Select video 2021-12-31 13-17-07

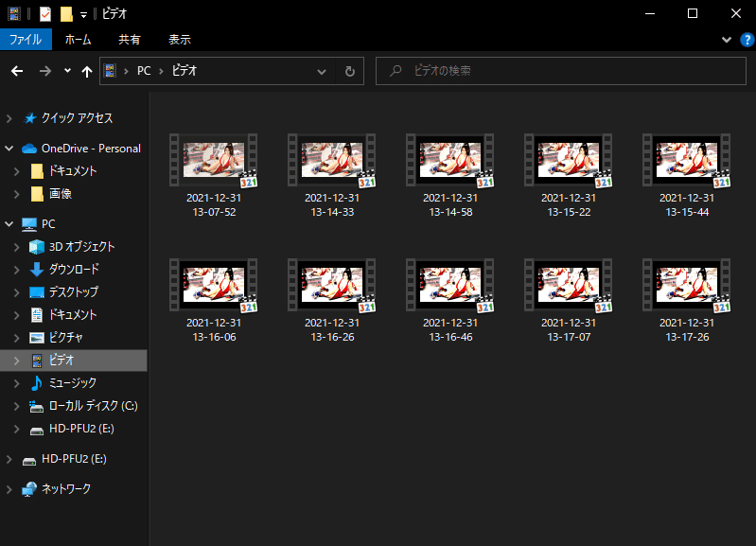(x=569, y=301)
